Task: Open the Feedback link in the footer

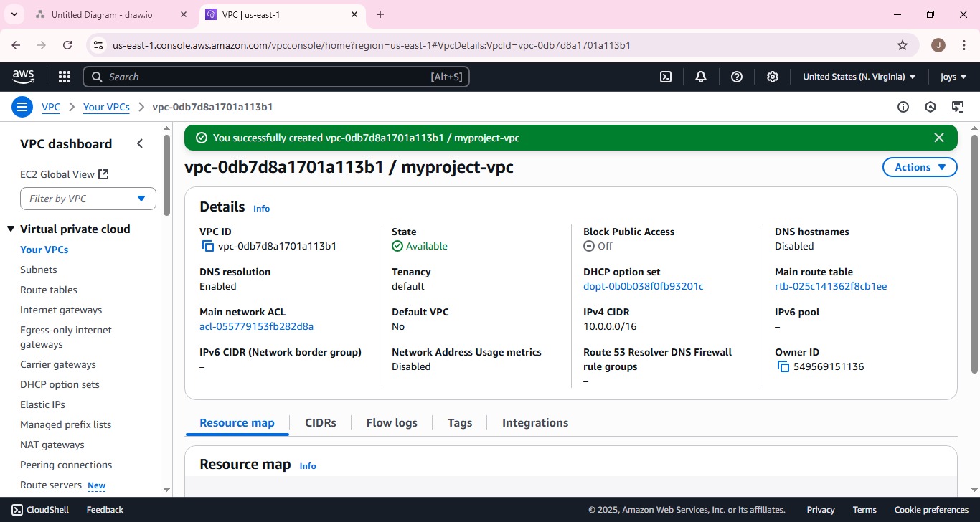Action: tap(105, 510)
